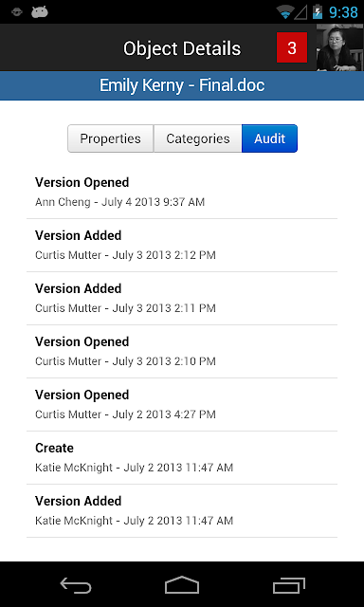Open the Version Opened entry by Ann Cheng
This screenshot has width=364, height=607.
(x=182, y=192)
